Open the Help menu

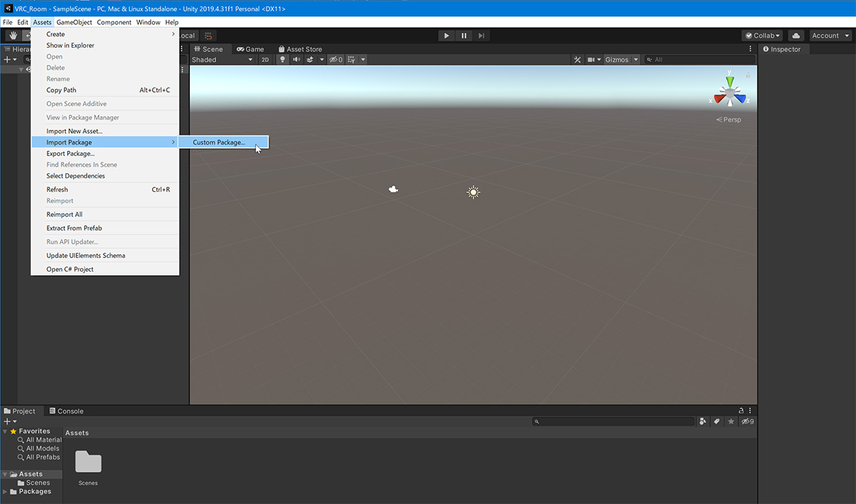click(172, 22)
